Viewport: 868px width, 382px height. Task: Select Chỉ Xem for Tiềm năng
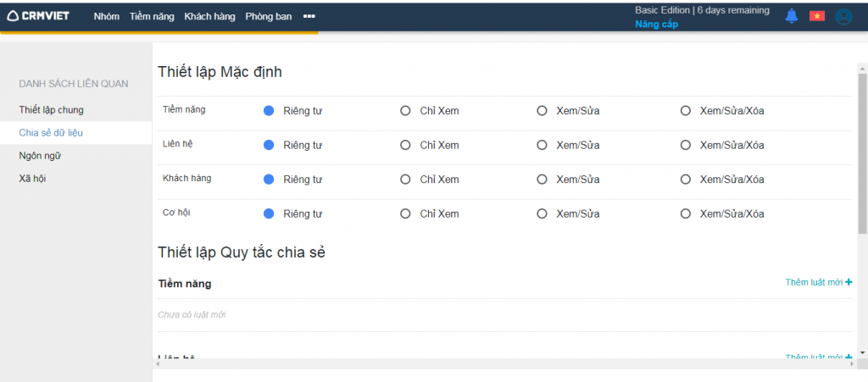405,111
